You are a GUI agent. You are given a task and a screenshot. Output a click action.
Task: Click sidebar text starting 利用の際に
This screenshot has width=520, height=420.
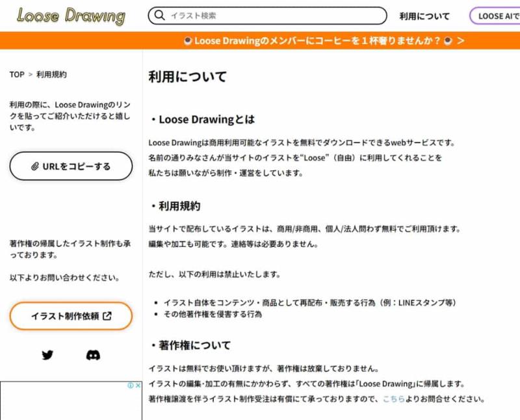tap(70, 116)
